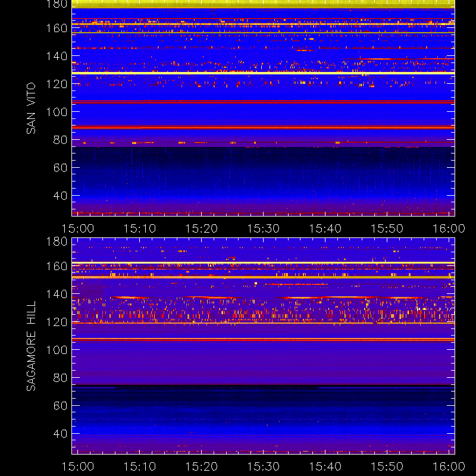
Task: Choose 15:40 time label below Sagamore Hill plot
Action: click(325, 466)
